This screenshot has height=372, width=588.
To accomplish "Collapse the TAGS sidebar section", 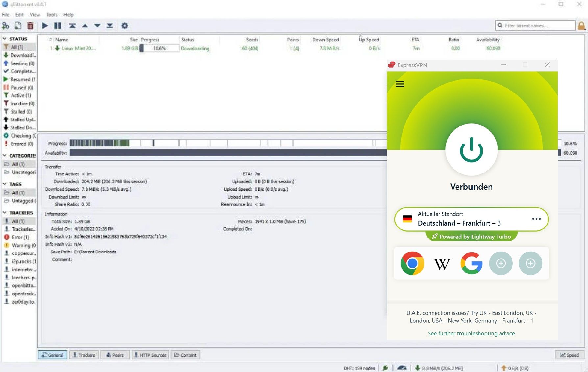I will (5, 184).
